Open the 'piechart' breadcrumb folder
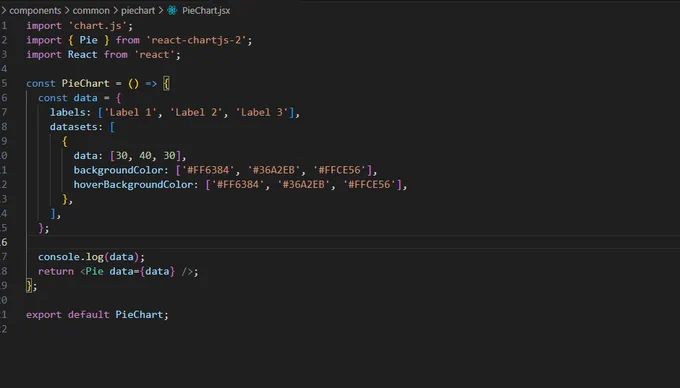The image size is (680, 388). (x=138, y=10)
